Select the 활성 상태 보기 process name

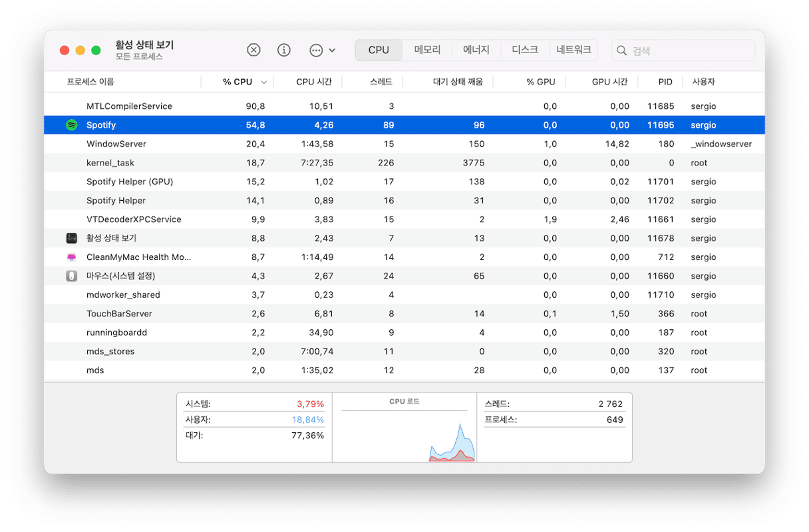(x=111, y=238)
